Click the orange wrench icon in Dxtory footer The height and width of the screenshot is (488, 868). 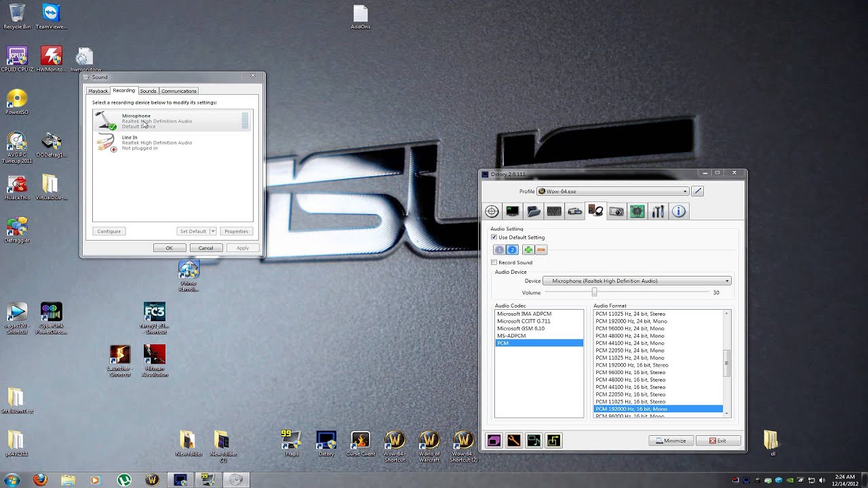[514, 441]
